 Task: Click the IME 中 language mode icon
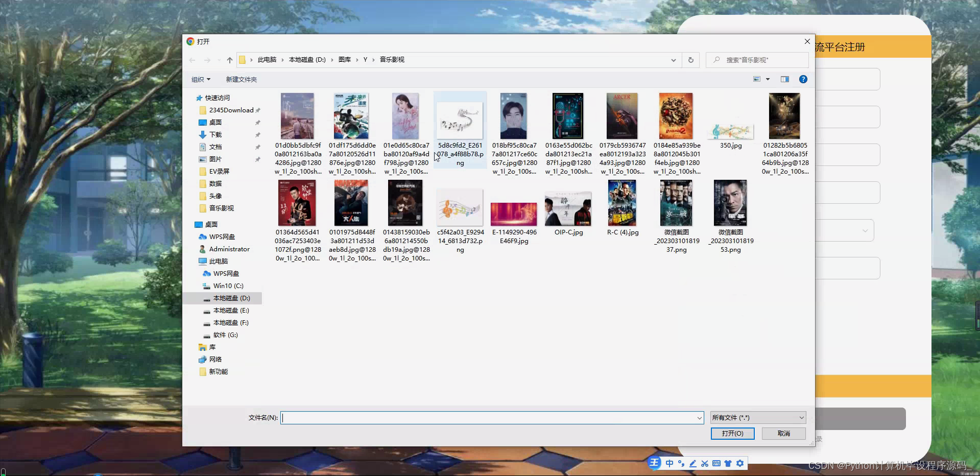pyautogui.click(x=670, y=463)
